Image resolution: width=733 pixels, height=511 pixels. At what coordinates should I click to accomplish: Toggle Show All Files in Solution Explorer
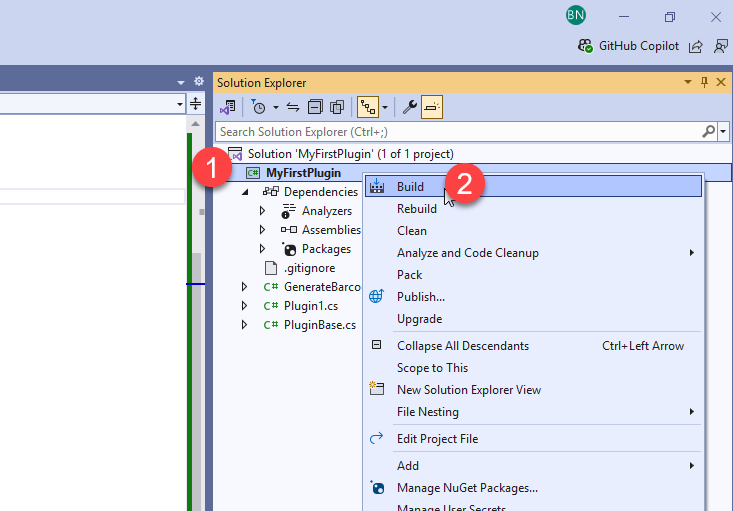[x=337, y=108]
